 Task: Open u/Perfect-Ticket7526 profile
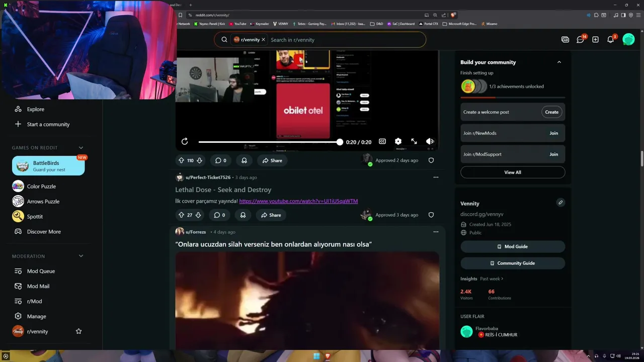208,177
